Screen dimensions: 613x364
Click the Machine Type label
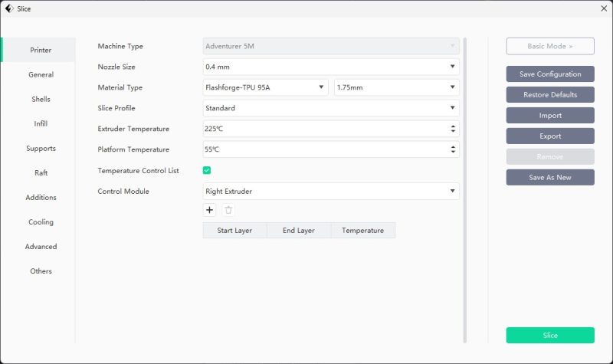click(x=120, y=46)
